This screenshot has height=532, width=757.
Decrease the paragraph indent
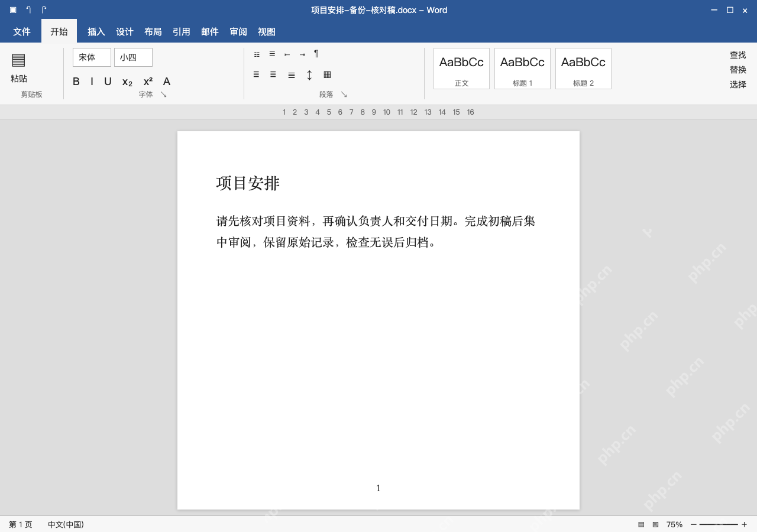(287, 54)
